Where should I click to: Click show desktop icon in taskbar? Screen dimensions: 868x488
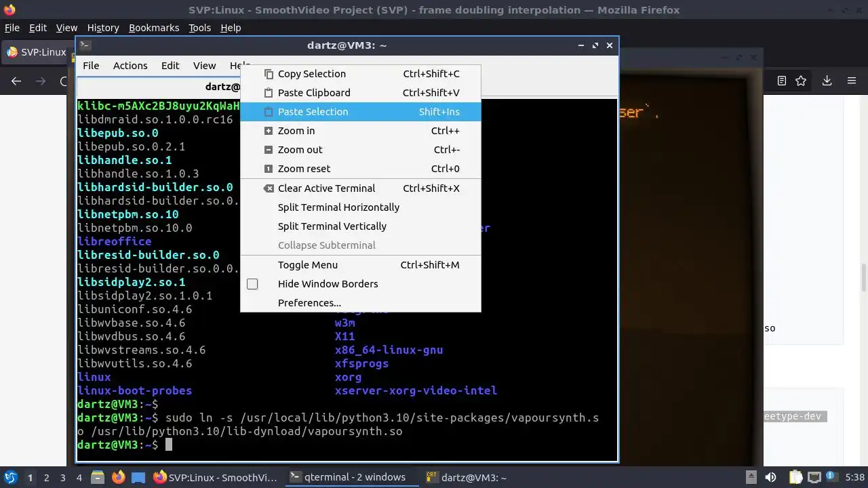138,477
